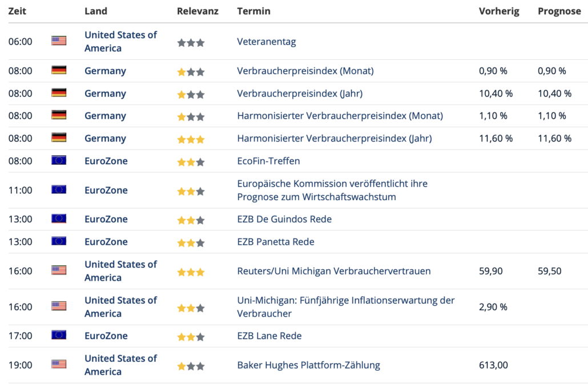Open Baker Hughes Plattform-Zählung event

(x=308, y=365)
